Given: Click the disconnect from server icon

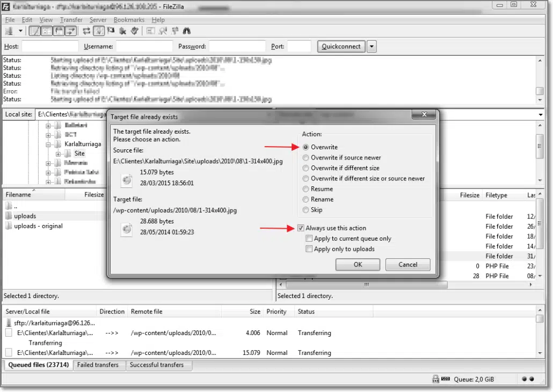Looking at the screenshot, I should point(123,31).
